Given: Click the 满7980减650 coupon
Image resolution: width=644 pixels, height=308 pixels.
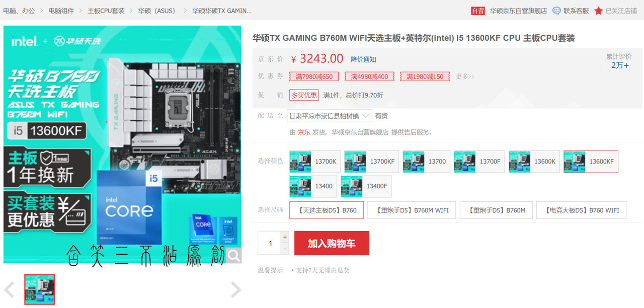Looking at the screenshot, I should (x=314, y=76).
